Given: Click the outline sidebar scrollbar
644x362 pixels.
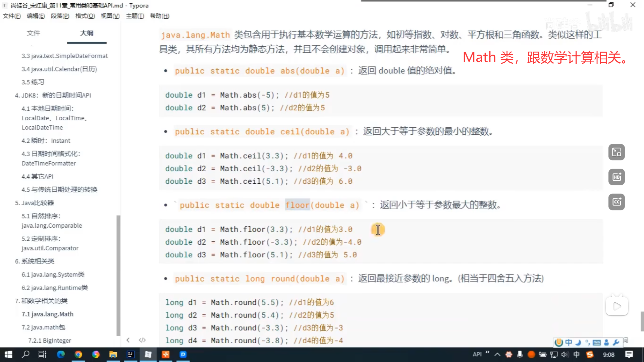Looking at the screenshot, I should click(x=118, y=275).
